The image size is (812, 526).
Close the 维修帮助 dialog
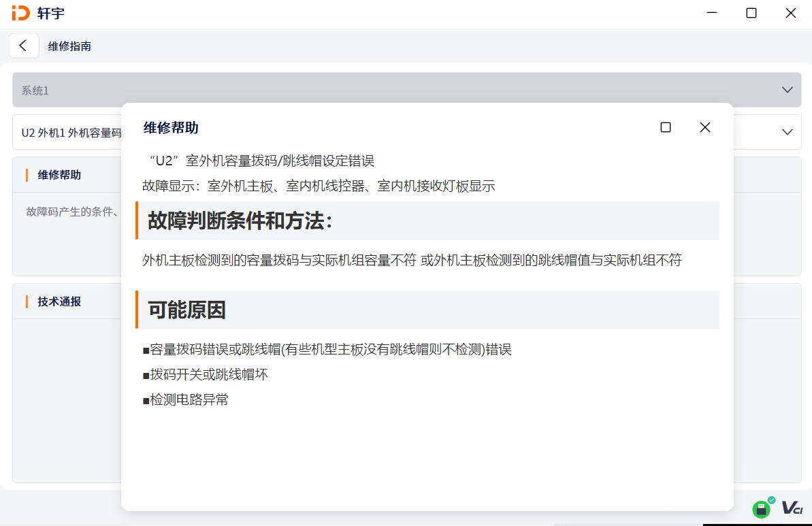704,127
